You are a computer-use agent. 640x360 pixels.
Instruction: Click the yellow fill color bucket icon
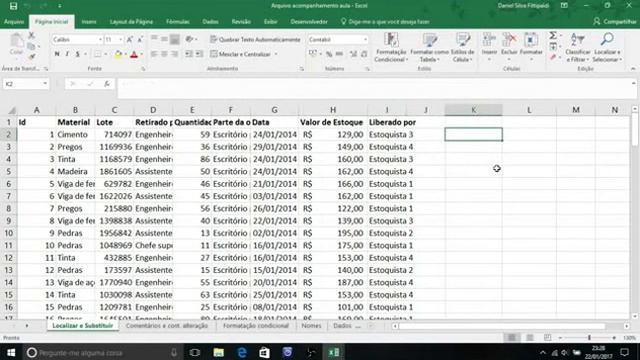118,54
